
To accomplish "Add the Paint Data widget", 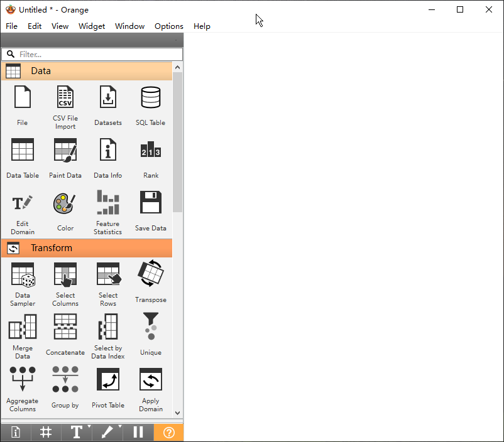I will tap(65, 158).
